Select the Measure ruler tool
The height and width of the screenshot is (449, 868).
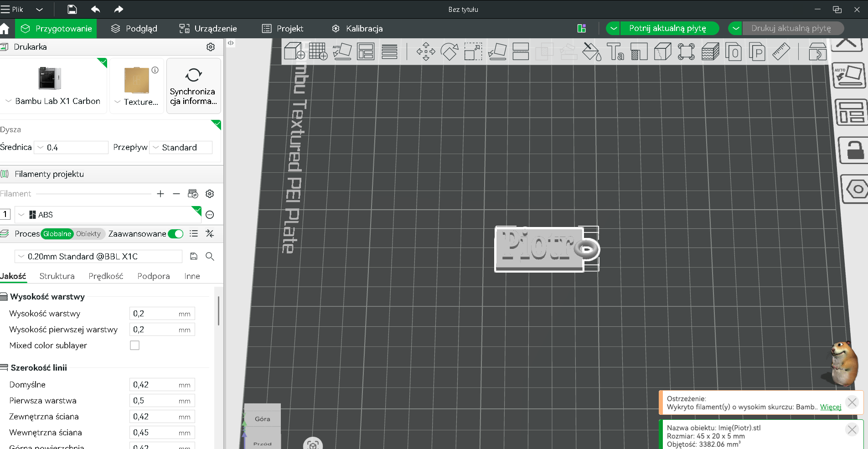point(781,52)
